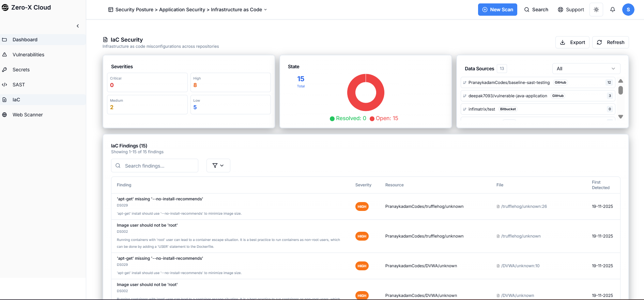
Task: Collapse the sidebar with the chevron arrow
Action: click(78, 26)
